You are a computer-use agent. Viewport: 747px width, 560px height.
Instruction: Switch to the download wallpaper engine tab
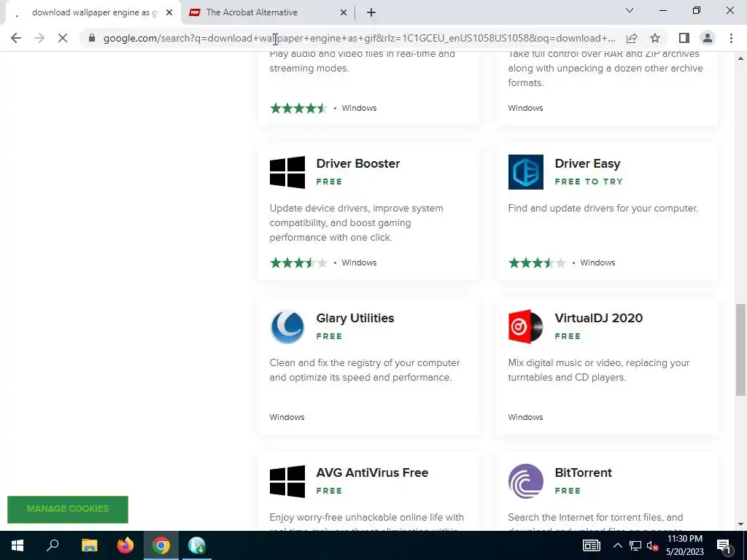(x=94, y=12)
